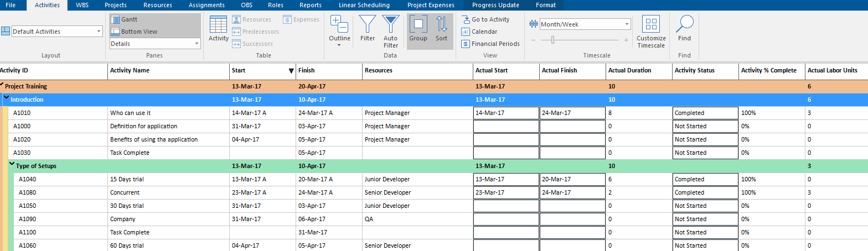The image size is (868, 251).
Task: Switch to the Assignments tab
Action: click(x=206, y=5)
